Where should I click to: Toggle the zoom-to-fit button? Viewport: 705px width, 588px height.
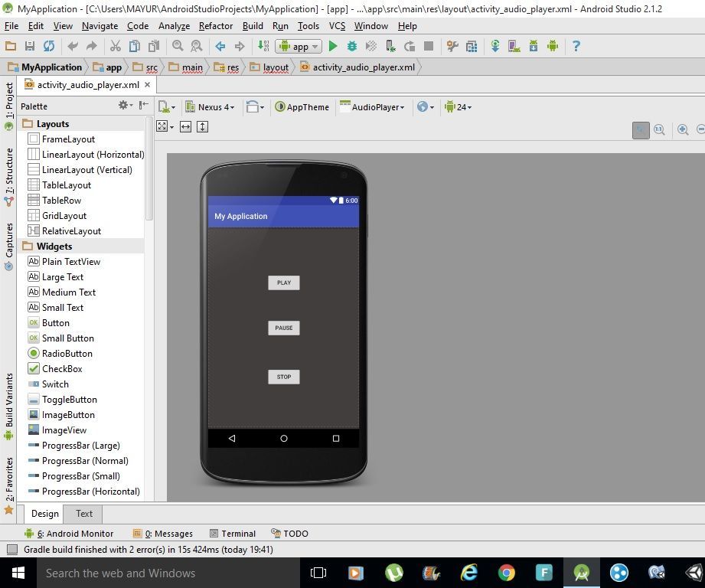[641, 130]
